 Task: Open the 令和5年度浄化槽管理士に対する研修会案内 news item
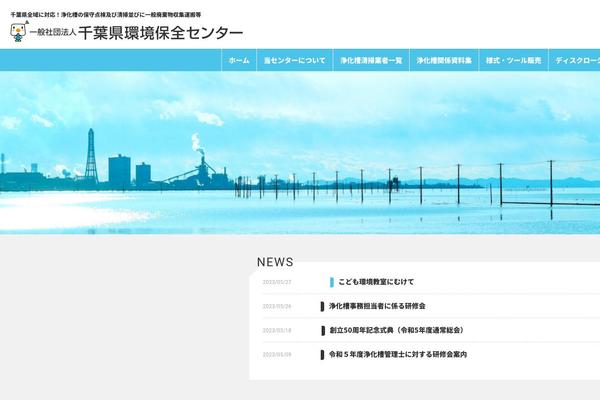398,354
